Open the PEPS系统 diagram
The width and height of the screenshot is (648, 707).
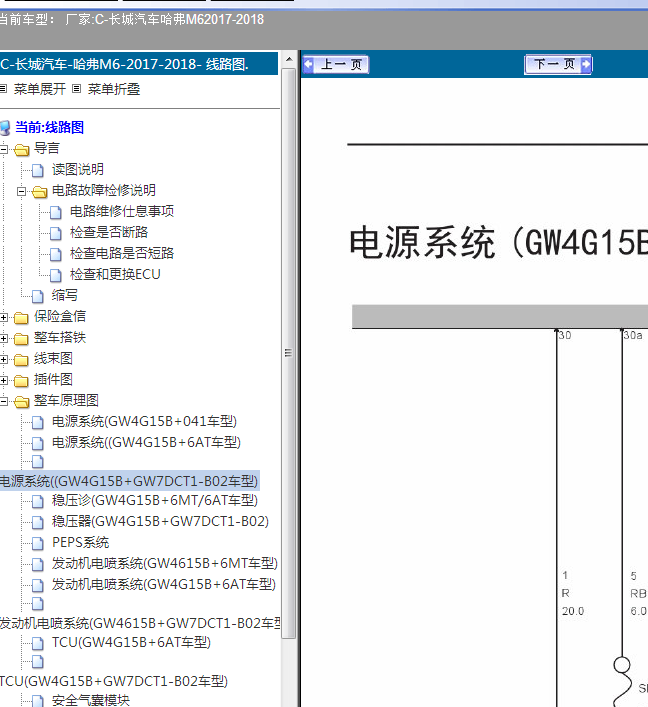point(80,542)
